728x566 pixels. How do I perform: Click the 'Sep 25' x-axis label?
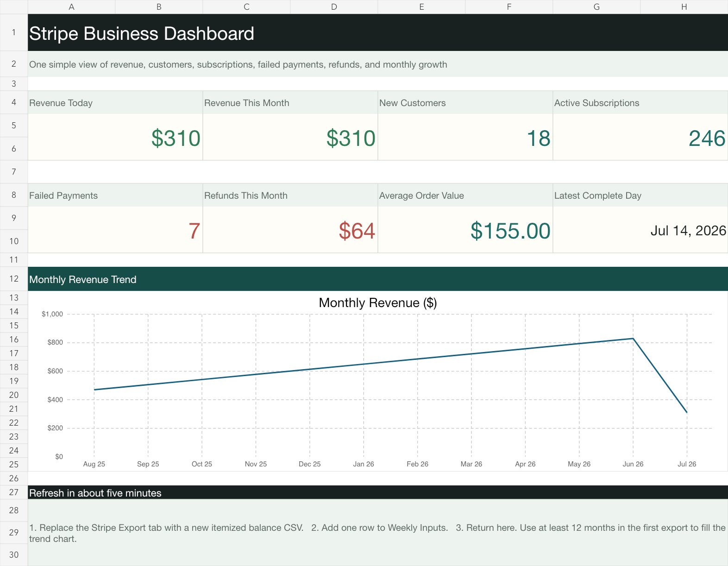click(148, 464)
